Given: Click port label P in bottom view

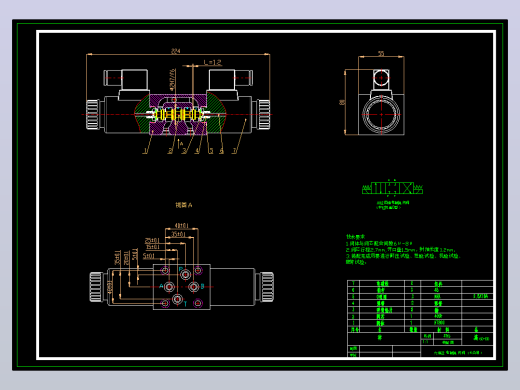Looking at the screenshot, I should [x=181, y=269].
